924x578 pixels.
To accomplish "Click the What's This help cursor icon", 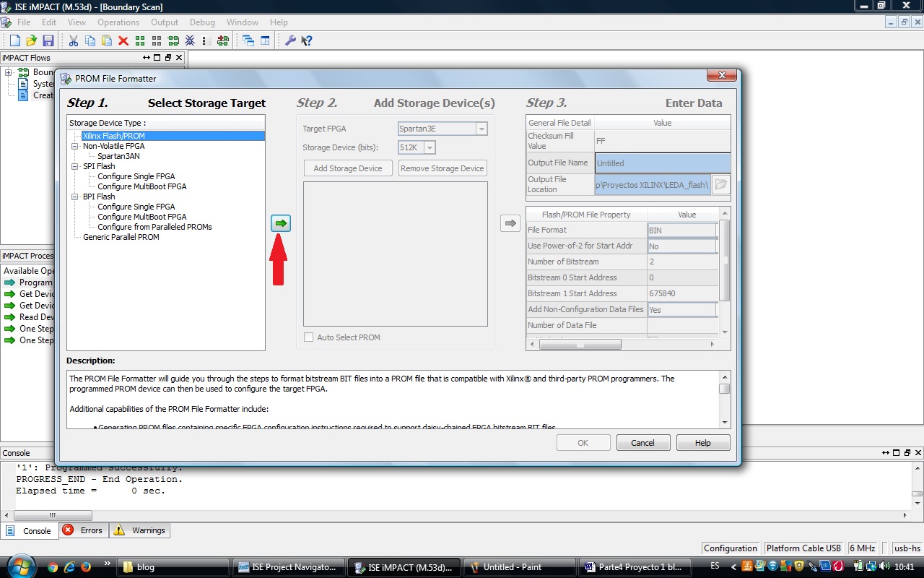I will pos(307,40).
